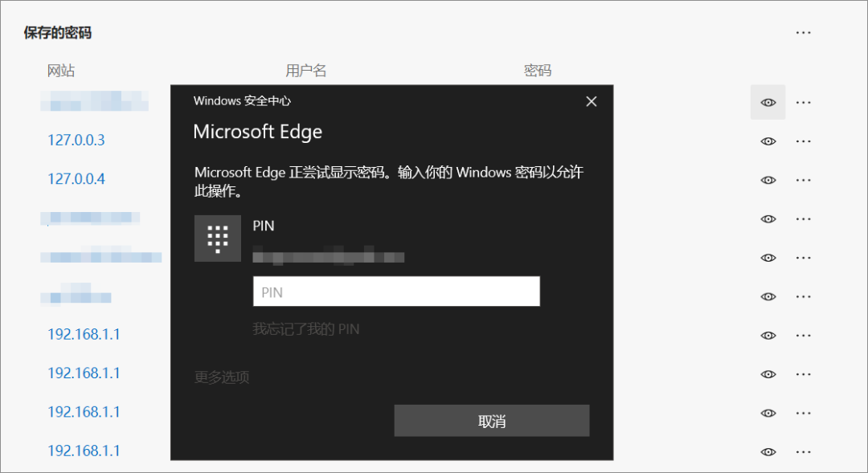This screenshot has width=868, height=473.
Task: Click the 网站 column header
Action: [x=61, y=71]
